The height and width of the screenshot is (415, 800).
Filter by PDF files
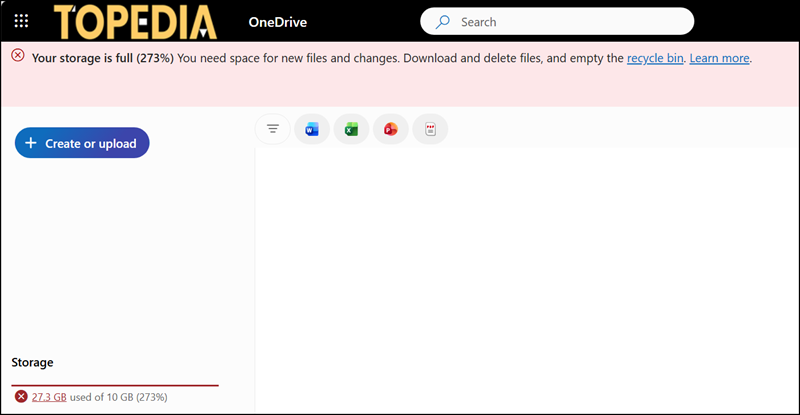pos(430,129)
